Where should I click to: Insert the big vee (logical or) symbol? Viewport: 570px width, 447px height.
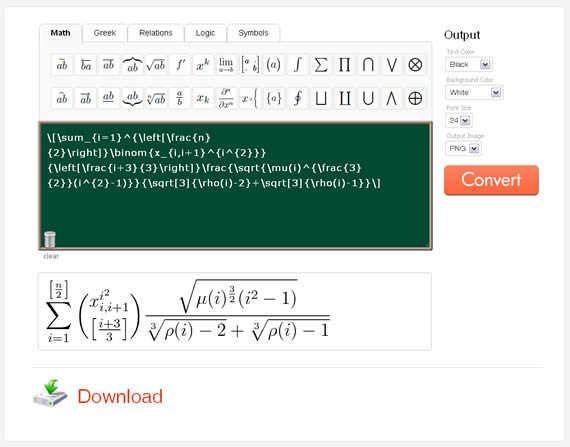pyautogui.click(x=392, y=65)
